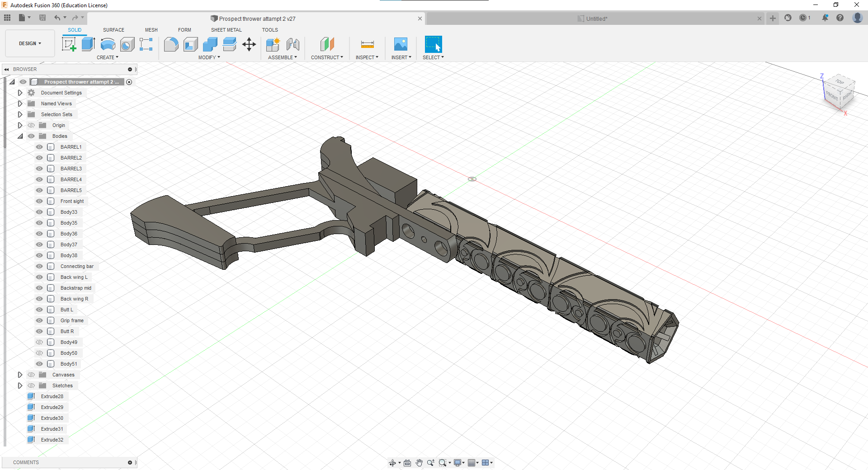Open the ASSEMBLE menu label
Viewport: 868px width, 470px height.
click(x=283, y=57)
